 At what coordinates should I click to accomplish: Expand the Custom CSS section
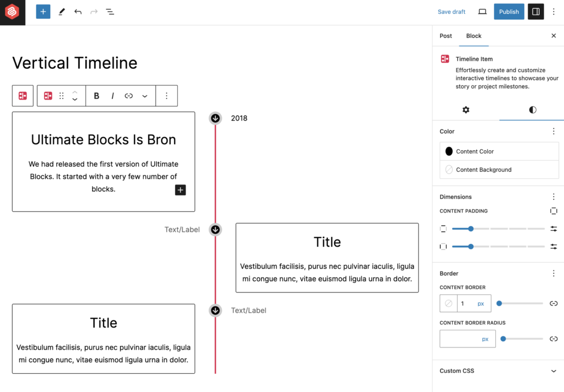[x=498, y=371]
